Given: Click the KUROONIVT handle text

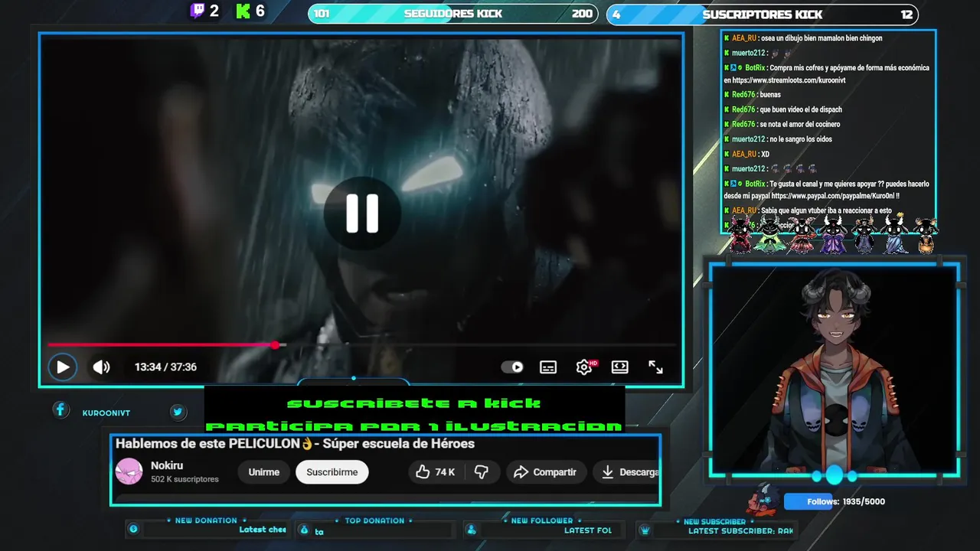Looking at the screenshot, I should click(x=106, y=413).
